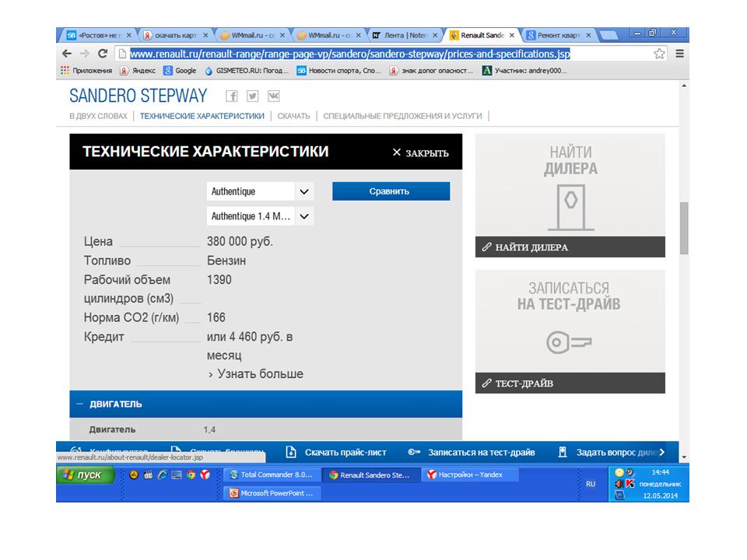Bookmark page with the star icon
The width and height of the screenshot is (747, 560).
[659, 54]
